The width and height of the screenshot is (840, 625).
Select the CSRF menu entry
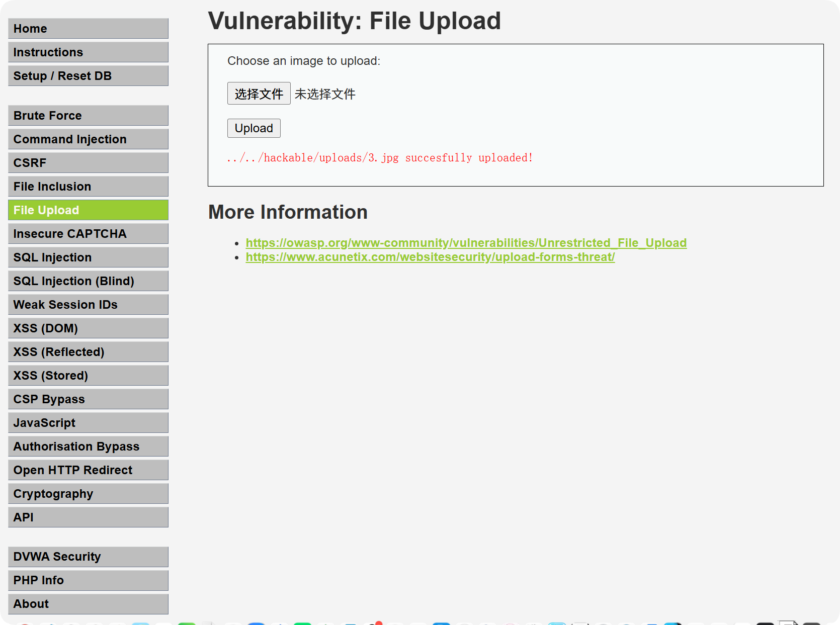click(88, 163)
